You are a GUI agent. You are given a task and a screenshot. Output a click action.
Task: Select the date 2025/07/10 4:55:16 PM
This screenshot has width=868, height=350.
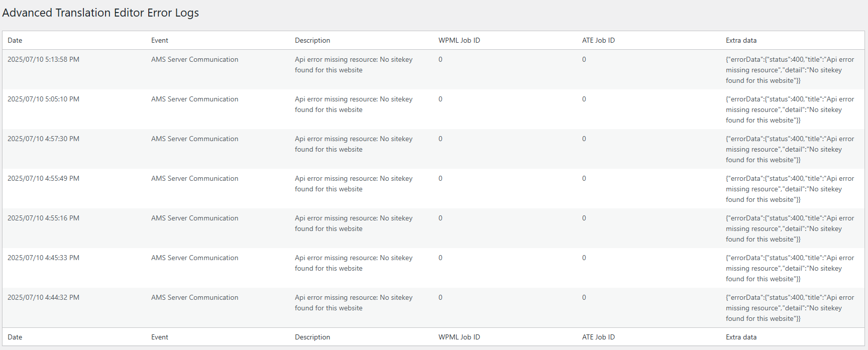(43, 218)
